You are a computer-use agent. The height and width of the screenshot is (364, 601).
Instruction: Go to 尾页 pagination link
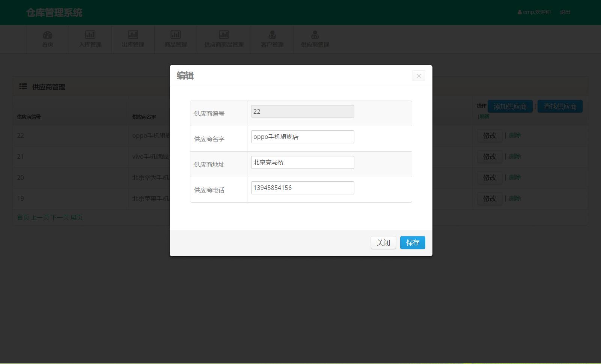(x=77, y=217)
